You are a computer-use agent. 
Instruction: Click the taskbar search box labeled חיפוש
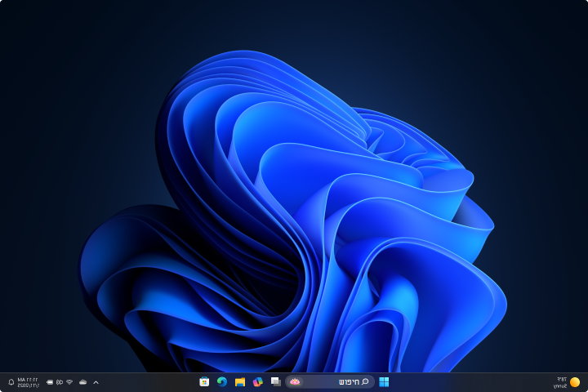pos(330,382)
